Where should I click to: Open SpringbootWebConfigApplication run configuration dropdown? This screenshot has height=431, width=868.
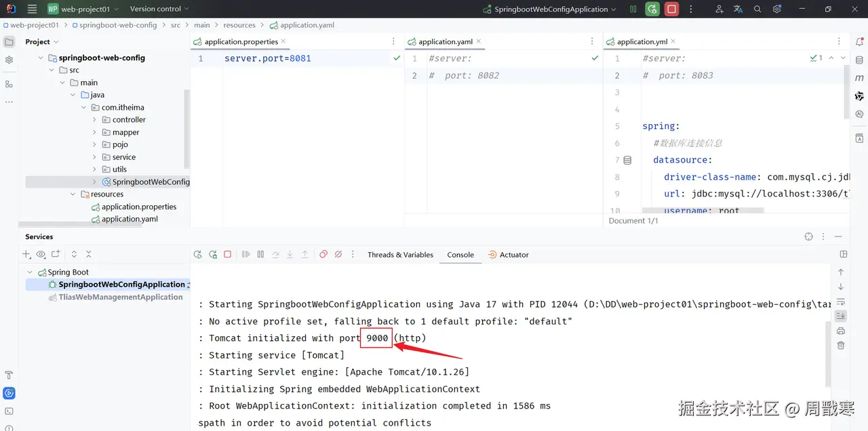tap(549, 9)
